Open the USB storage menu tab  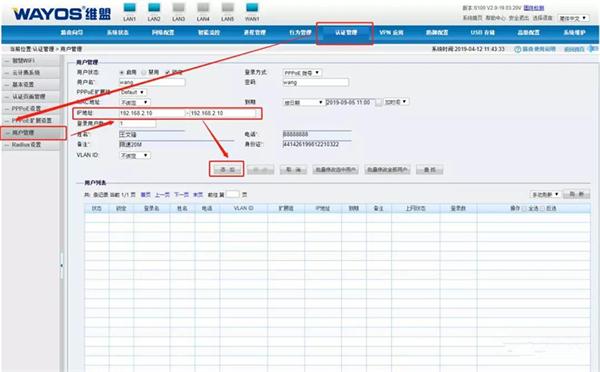483,33
